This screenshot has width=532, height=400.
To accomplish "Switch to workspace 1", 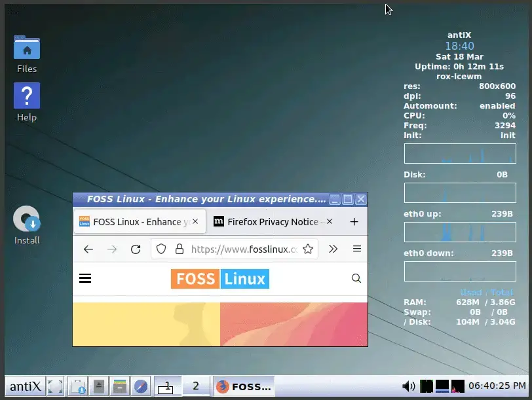I will coord(168,386).
